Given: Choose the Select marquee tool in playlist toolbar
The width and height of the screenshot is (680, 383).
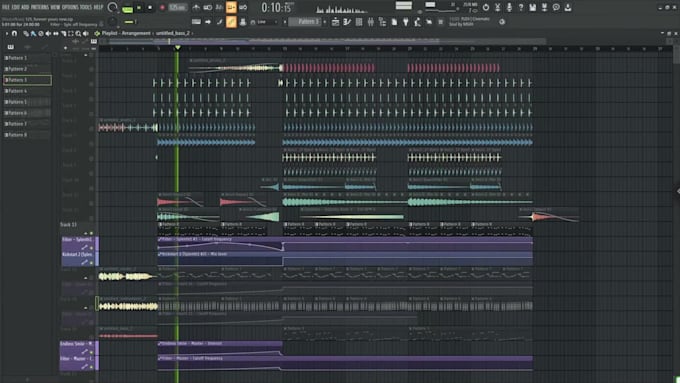Looking at the screenshot, I should (x=71, y=33).
